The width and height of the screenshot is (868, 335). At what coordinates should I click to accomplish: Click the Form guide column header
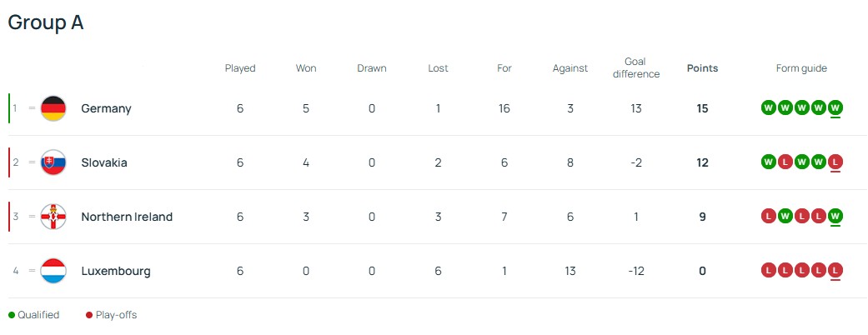pyautogui.click(x=801, y=68)
